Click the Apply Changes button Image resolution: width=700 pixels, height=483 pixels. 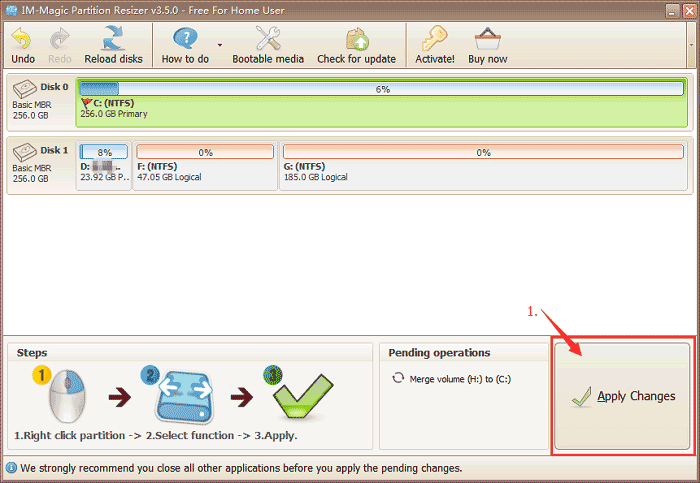point(622,396)
